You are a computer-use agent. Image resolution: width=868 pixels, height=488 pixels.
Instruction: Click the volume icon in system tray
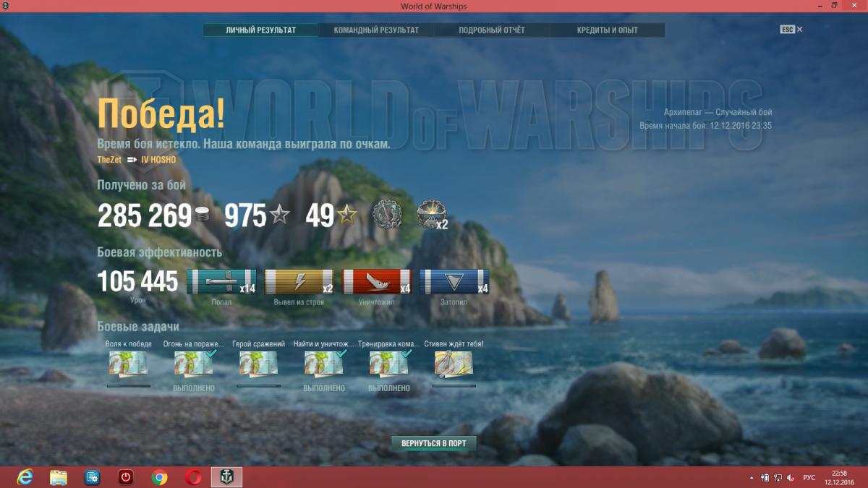[791, 477]
